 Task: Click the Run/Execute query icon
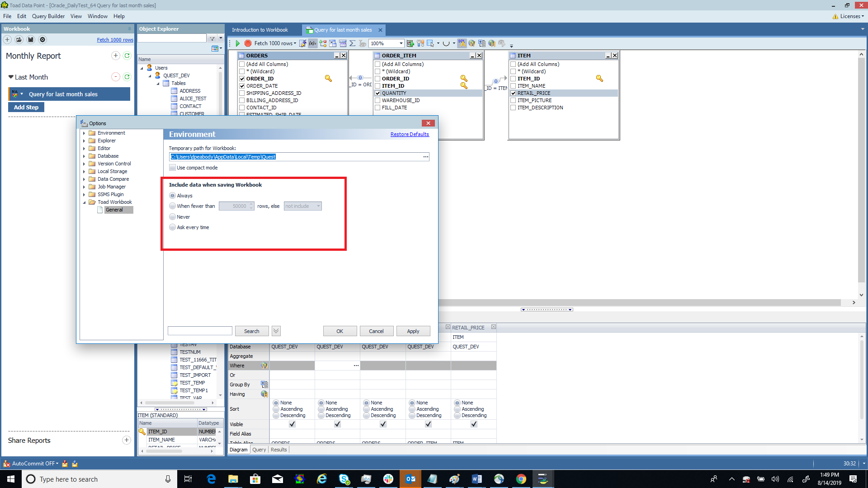(x=237, y=43)
